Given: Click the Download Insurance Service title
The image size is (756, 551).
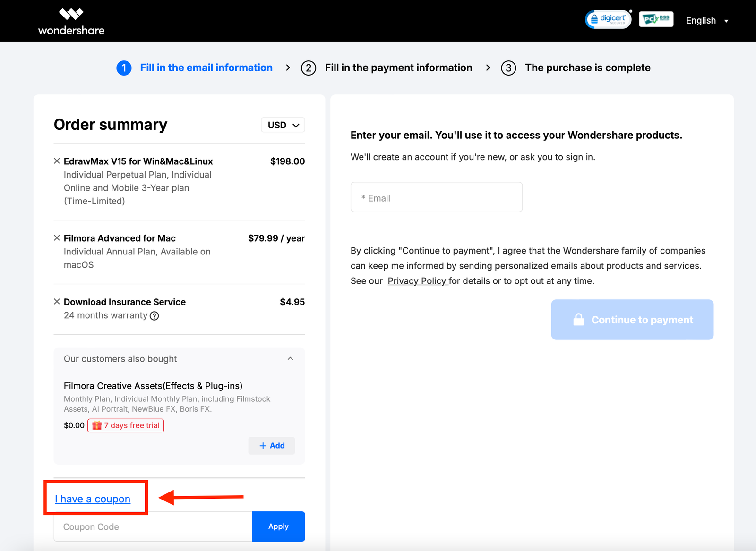Looking at the screenshot, I should (x=125, y=302).
